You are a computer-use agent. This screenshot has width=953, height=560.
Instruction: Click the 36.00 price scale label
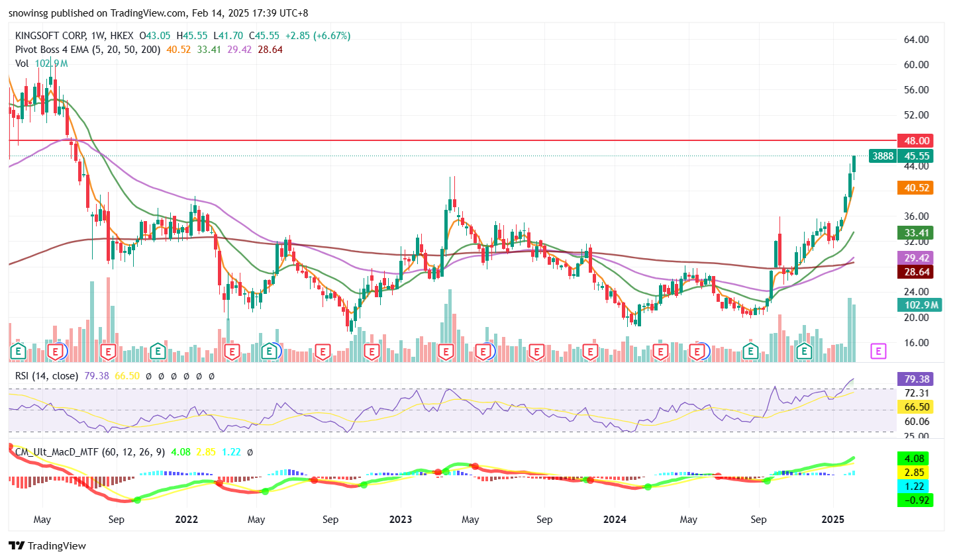917,216
